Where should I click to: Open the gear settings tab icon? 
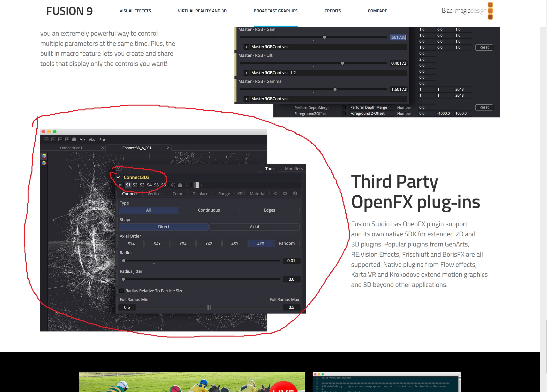285,194
